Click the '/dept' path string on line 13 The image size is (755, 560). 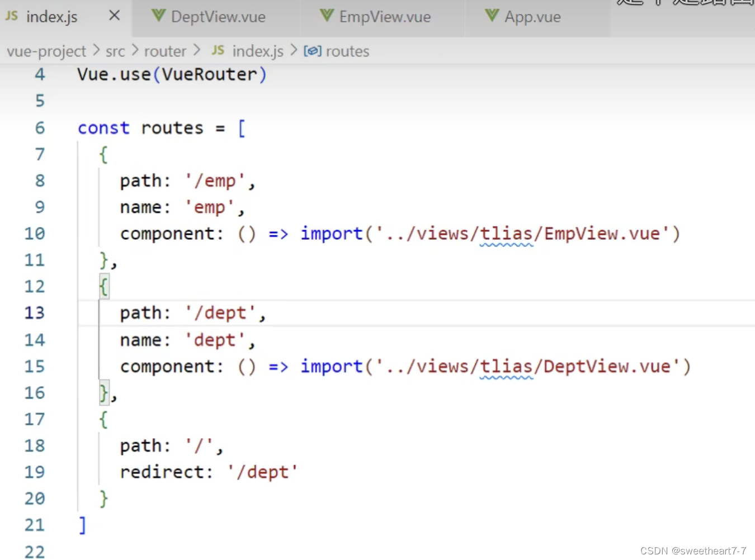220,313
